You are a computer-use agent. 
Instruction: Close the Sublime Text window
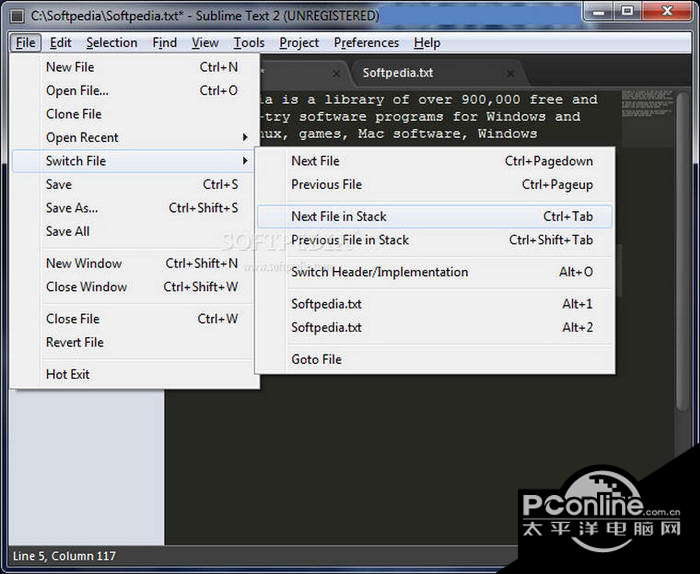click(667, 12)
